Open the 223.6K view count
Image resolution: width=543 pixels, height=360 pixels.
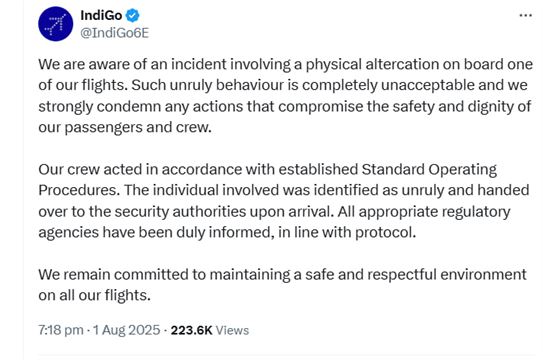coord(191,330)
